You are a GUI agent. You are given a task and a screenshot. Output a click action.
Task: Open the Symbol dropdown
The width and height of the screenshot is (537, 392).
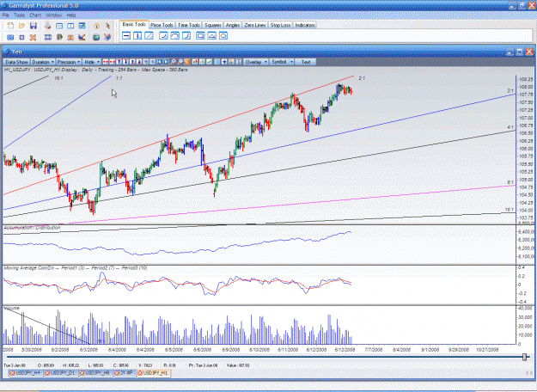click(x=282, y=62)
